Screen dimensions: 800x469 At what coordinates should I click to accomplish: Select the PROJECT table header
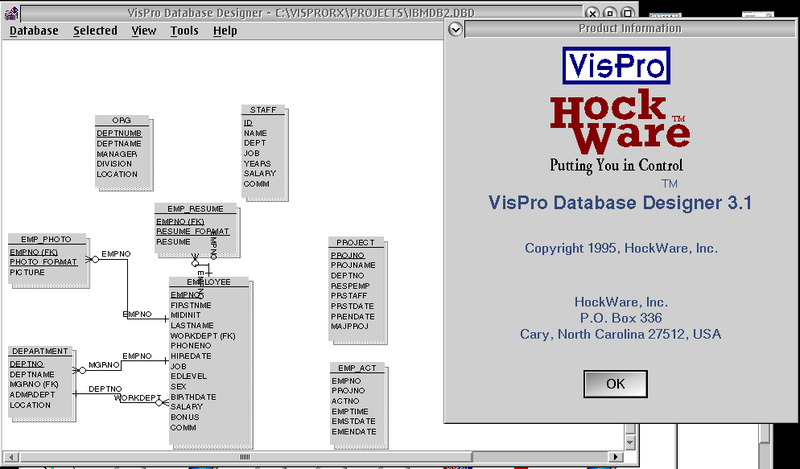point(356,242)
